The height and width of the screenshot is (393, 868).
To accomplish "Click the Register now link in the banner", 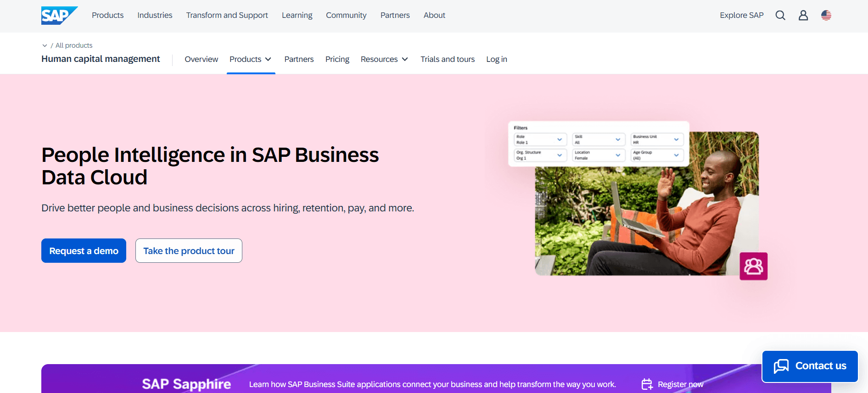I will (x=680, y=384).
